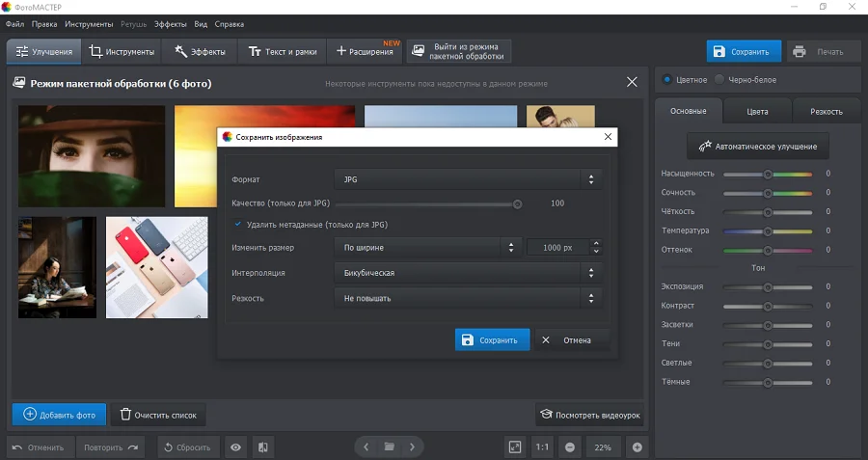Click the before/after compare icon
The width and height of the screenshot is (868, 460).
[x=263, y=447]
